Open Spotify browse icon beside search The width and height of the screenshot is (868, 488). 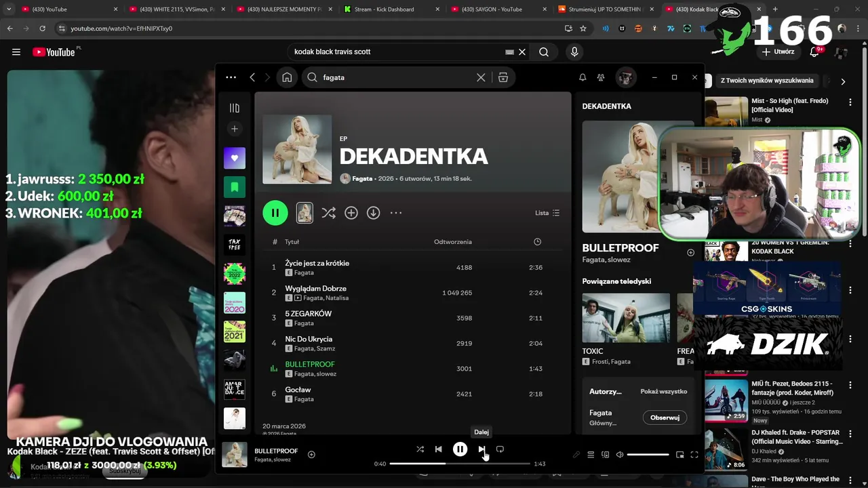tap(503, 77)
